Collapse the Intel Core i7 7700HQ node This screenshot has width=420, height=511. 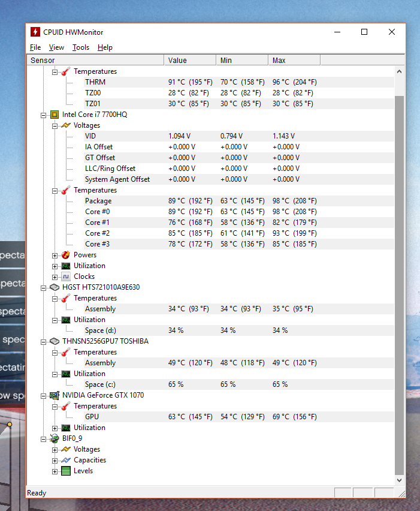click(x=43, y=115)
